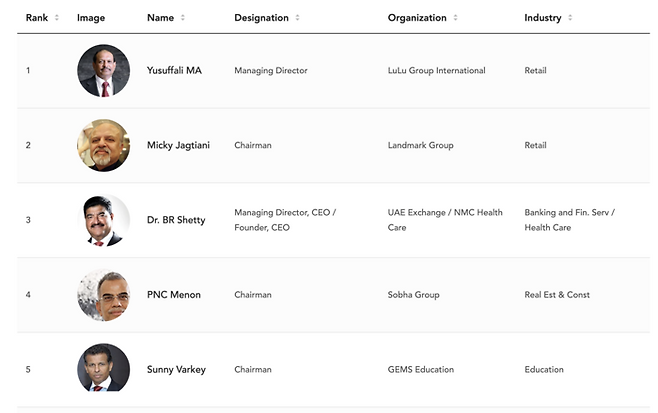Click the Image column header
This screenshot has height=413, width=658.
91,18
